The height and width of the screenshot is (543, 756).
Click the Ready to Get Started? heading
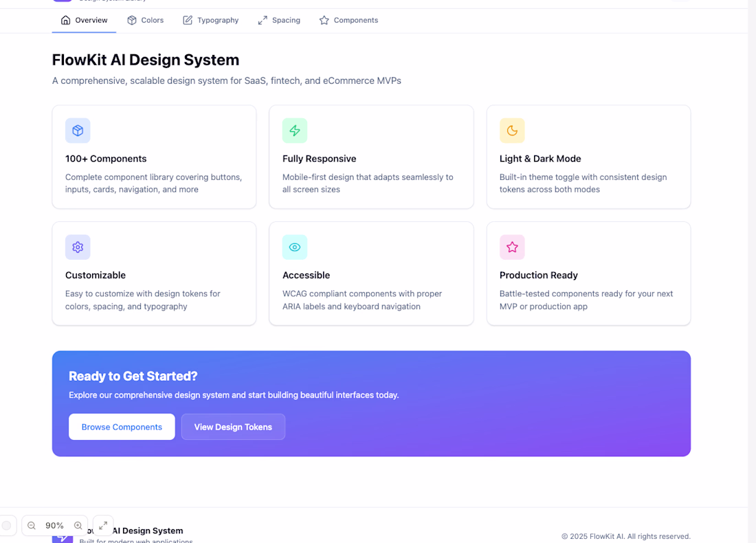pyautogui.click(x=133, y=376)
